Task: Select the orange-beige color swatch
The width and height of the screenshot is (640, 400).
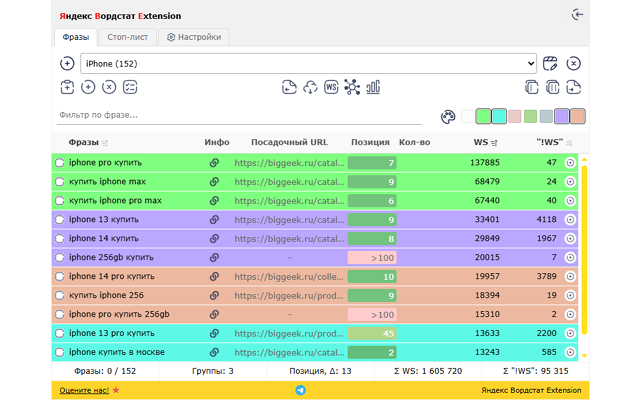Action: [x=578, y=116]
